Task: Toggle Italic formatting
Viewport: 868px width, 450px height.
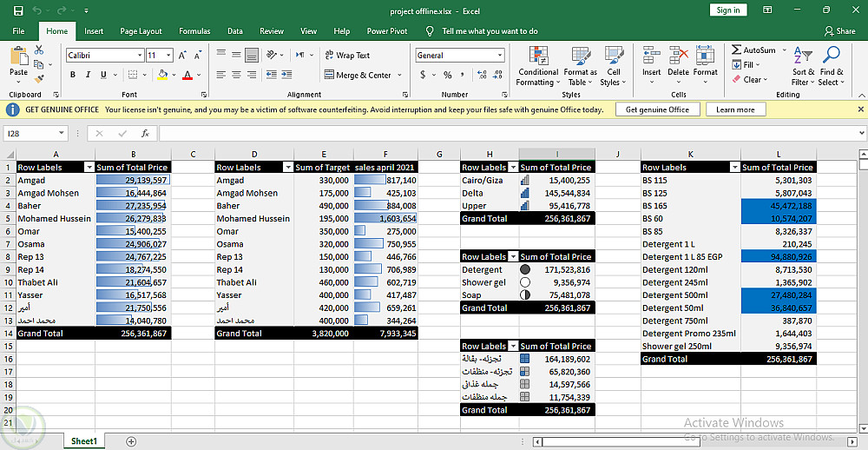Action: tap(88, 75)
